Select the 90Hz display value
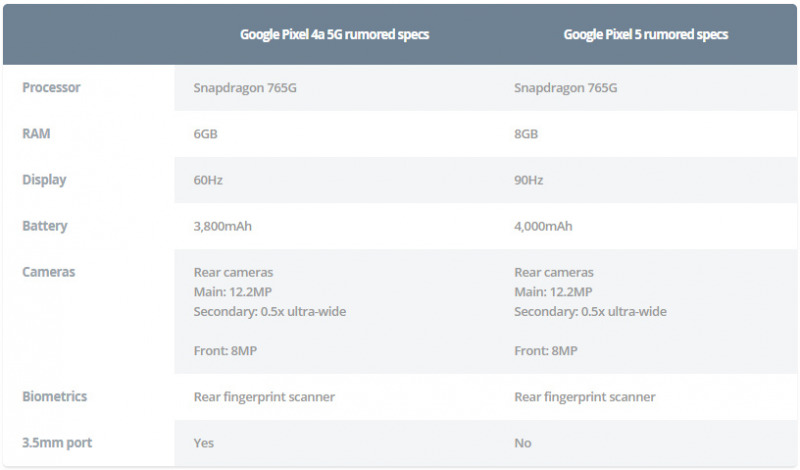 (529, 180)
